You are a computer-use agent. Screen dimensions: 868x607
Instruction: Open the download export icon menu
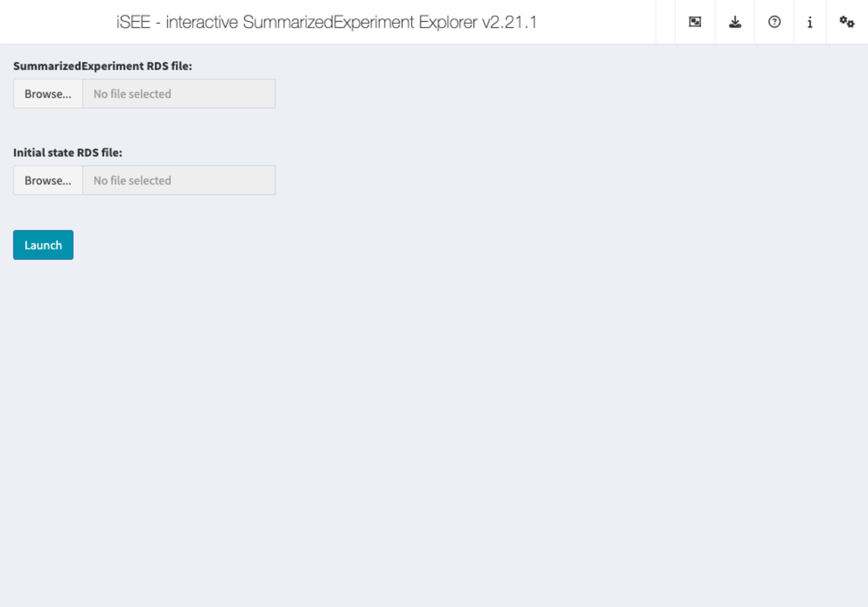(x=735, y=22)
